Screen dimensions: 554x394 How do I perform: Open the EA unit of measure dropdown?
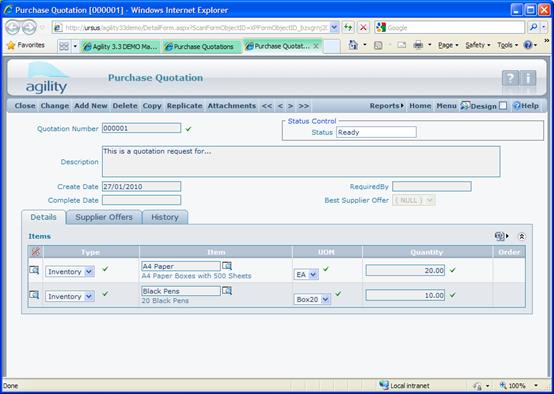(313, 275)
